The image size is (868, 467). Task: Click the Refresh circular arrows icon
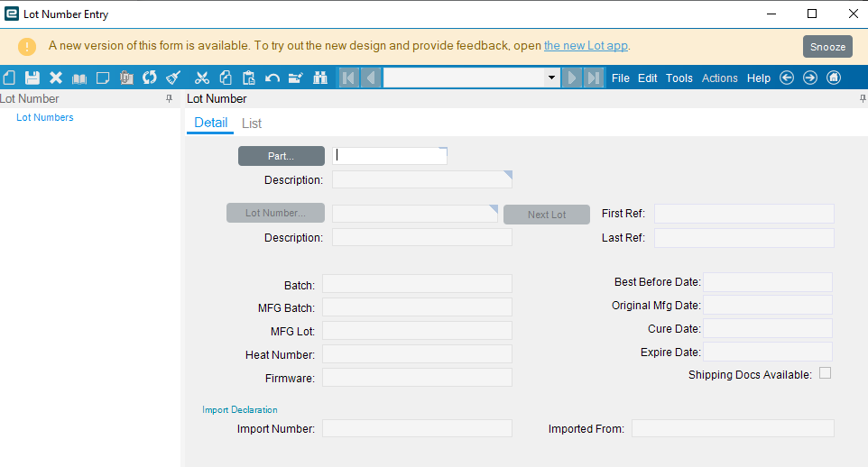(150, 78)
